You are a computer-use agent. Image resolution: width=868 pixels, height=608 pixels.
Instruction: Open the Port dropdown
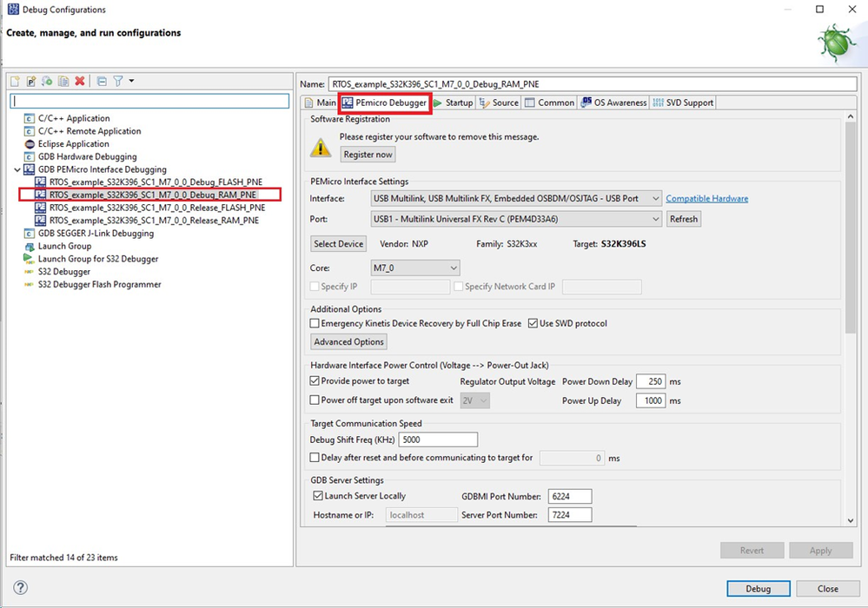[x=516, y=219]
